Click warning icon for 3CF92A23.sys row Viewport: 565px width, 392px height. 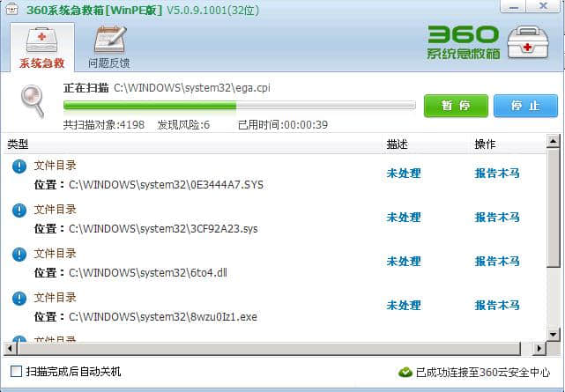click(19, 211)
